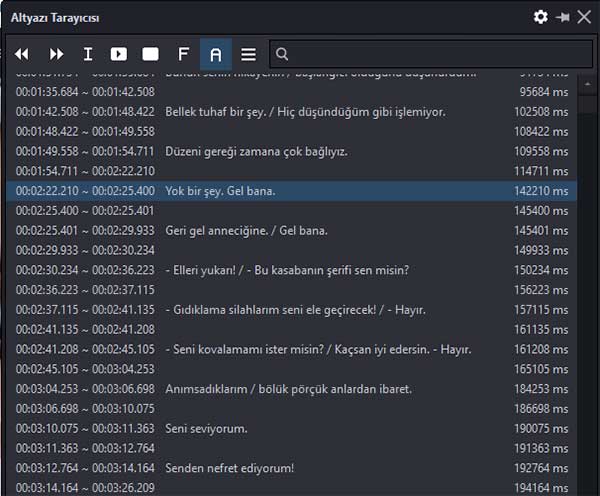
Task: Click the 156223 ms value
Action: tap(541, 290)
